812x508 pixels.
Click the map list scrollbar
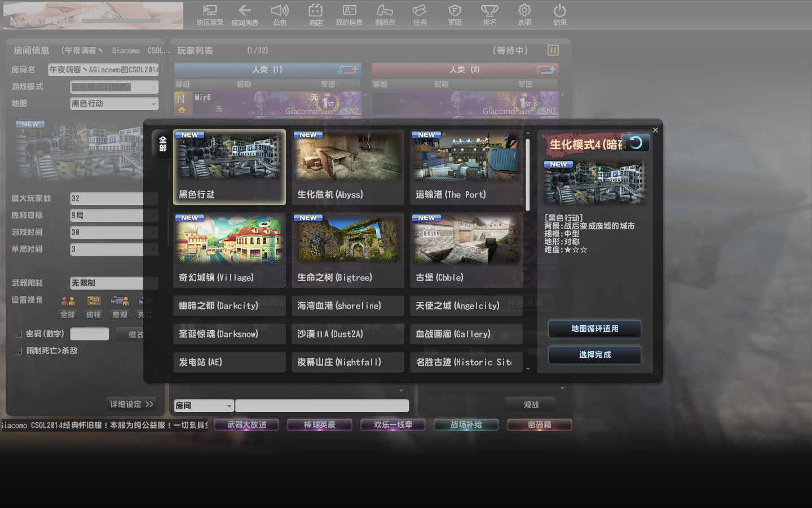(x=528, y=175)
